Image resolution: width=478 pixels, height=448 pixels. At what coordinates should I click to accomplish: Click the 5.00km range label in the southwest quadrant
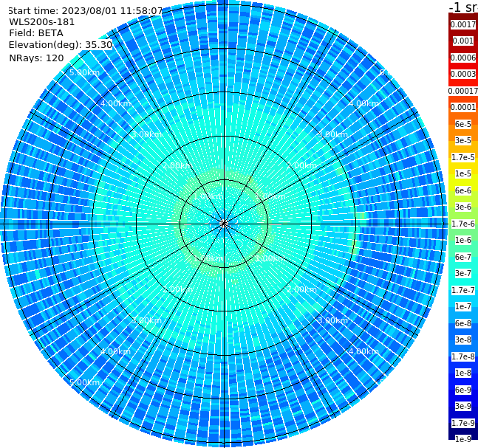84,382
